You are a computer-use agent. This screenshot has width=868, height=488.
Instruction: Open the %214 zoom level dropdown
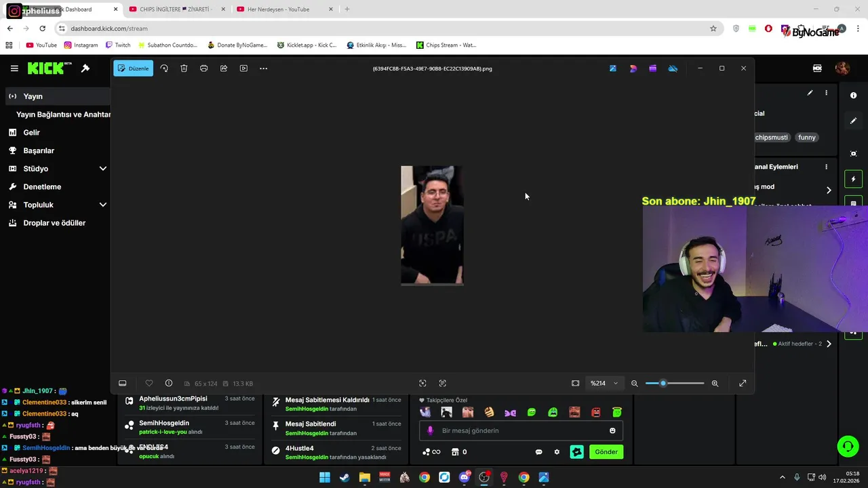click(604, 383)
